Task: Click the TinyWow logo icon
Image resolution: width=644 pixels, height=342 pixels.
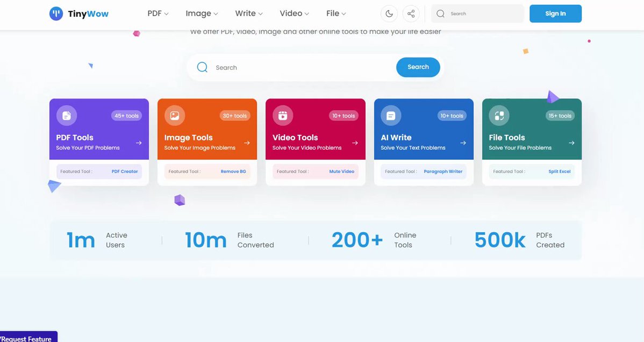Action: [56, 14]
